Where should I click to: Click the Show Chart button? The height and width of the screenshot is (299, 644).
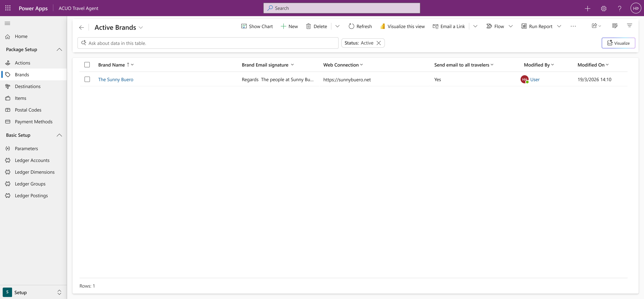point(257,26)
